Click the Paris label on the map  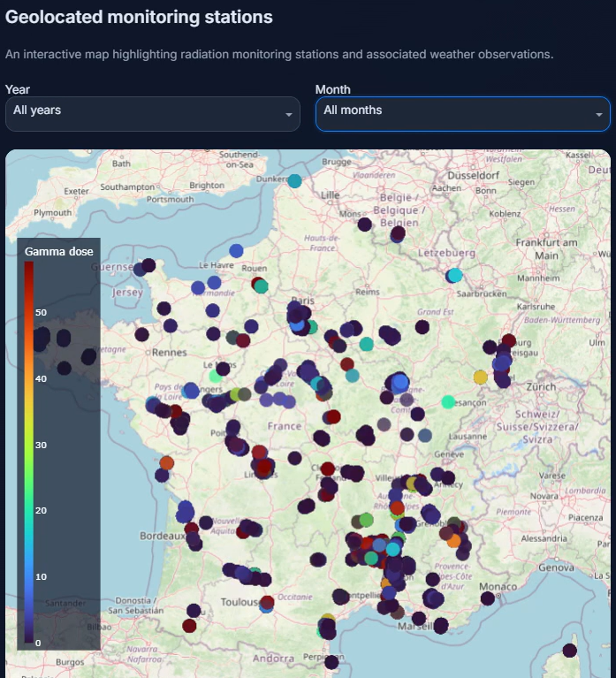click(x=302, y=300)
